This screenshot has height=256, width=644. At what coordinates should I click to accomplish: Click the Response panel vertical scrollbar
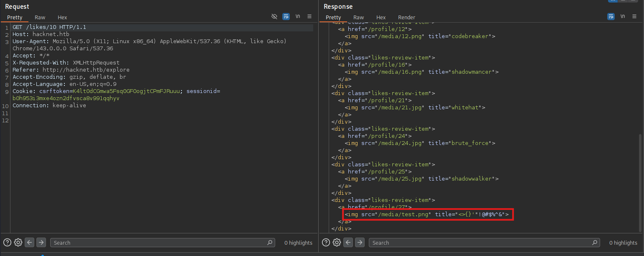tap(640, 182)
